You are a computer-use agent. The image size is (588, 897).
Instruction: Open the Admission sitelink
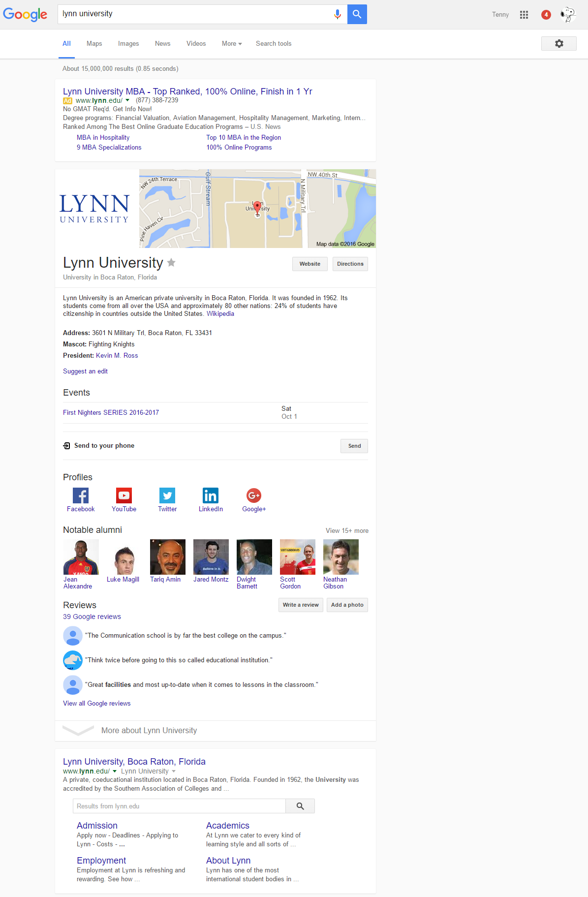[x=97, y=826]
